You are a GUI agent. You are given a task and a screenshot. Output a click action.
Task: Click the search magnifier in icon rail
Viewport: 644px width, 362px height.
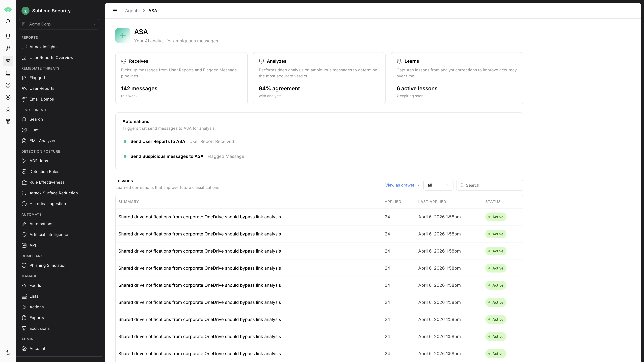click(x=8, y=21)
